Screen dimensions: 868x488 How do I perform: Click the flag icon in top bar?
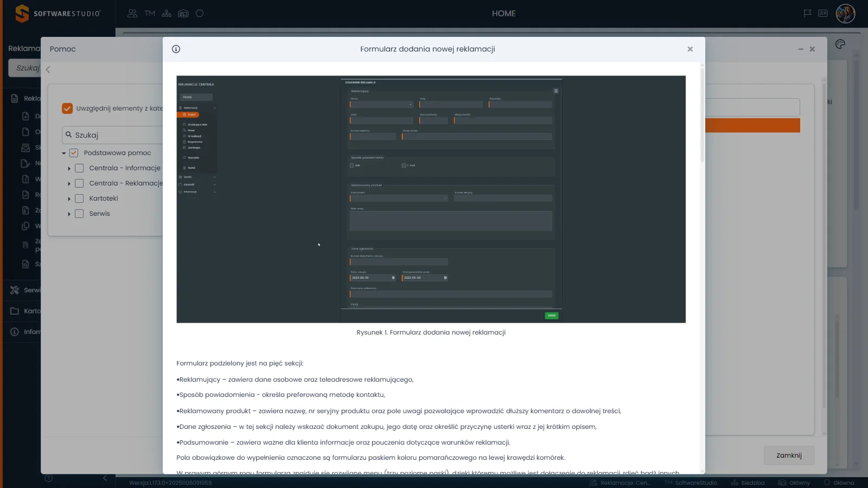807,14
